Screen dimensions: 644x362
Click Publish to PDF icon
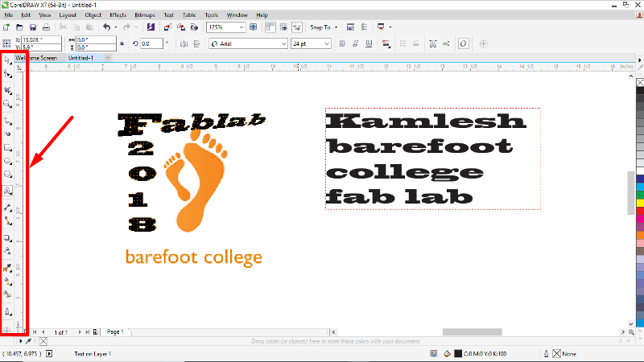coord(194,27)
